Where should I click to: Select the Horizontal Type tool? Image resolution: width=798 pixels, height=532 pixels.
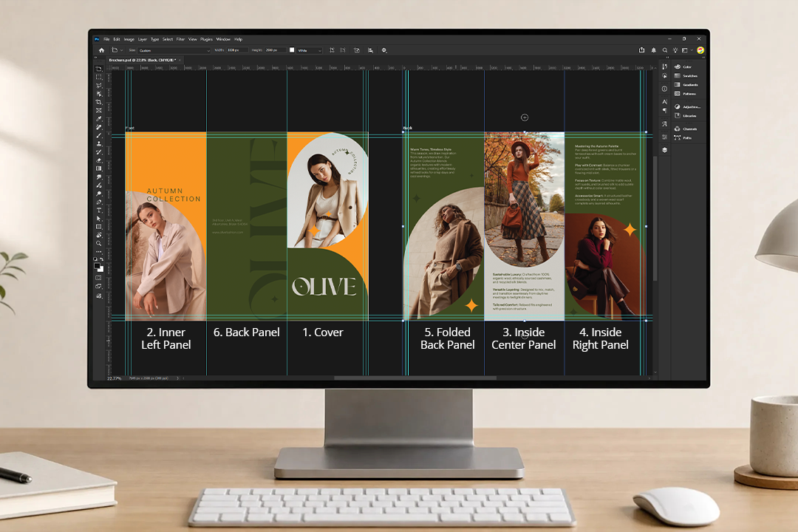99,211
